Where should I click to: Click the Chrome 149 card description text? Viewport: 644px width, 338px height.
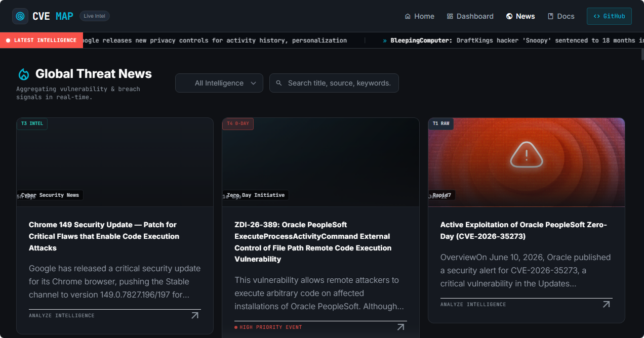pyautogui.click(x=115, y=281)
